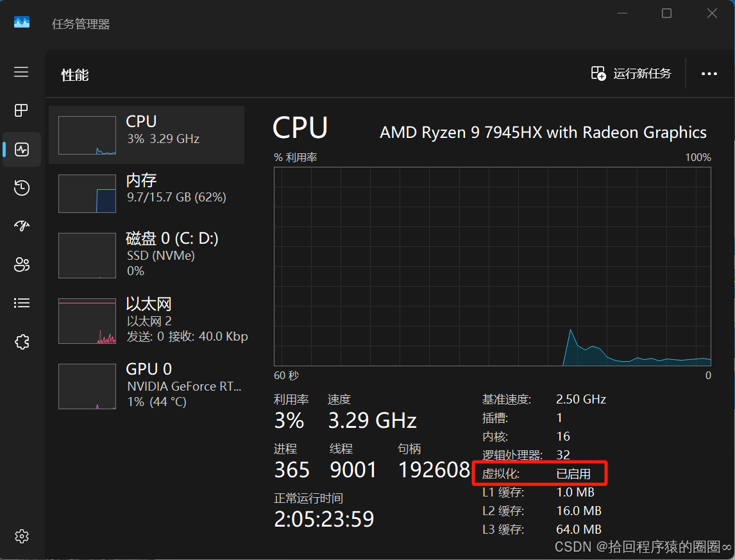Click the 9001 threads count
Image resolution: width=735 pixels, height=560 pixels.
tap(353, 470)
